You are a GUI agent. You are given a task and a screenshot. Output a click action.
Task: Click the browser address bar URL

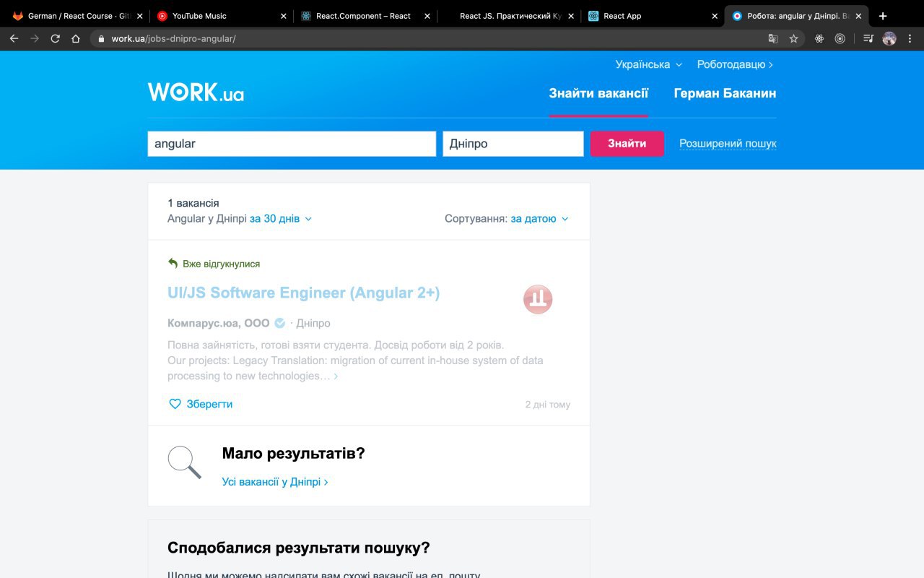click(173, 38)
